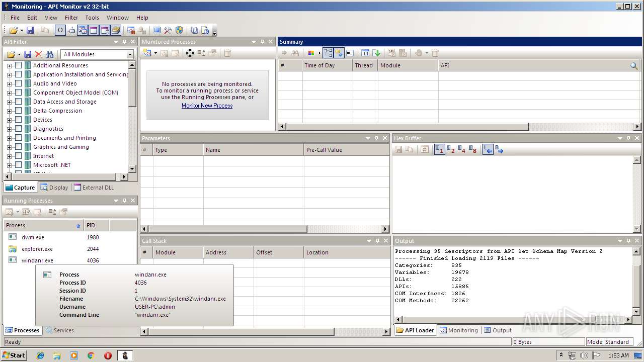
Task: Switch to the External DLL tab
Action: [x=94, y=188]
